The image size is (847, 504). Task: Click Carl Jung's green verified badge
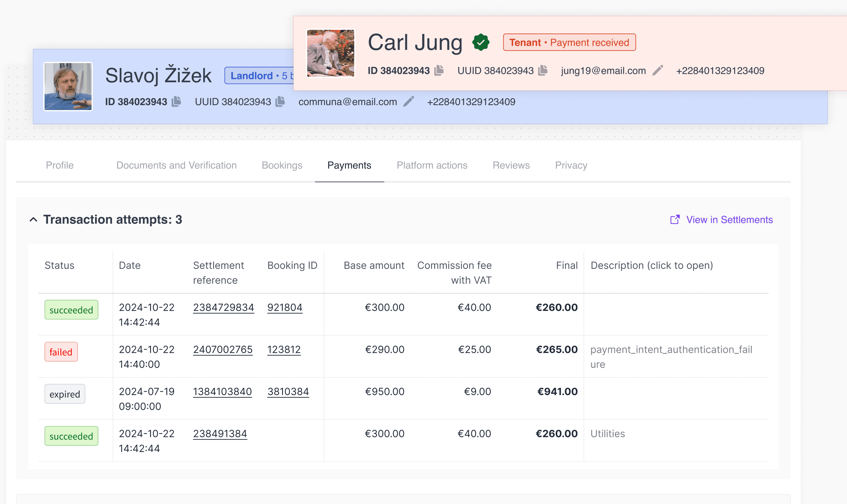pos(481,42)
